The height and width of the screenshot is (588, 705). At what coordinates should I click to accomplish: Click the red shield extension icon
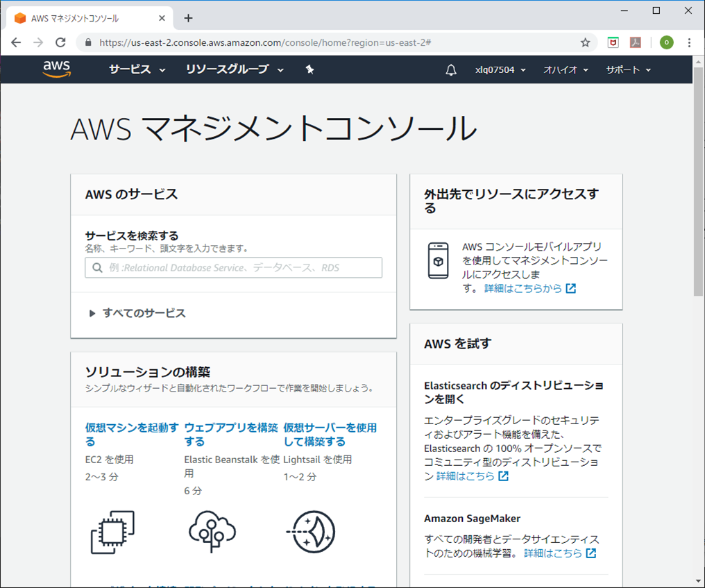pos(613,43)
